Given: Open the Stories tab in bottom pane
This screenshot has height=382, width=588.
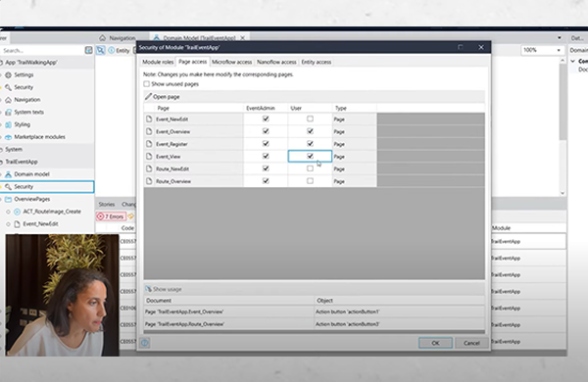Looking at the screenshot, I should point(107,205).
